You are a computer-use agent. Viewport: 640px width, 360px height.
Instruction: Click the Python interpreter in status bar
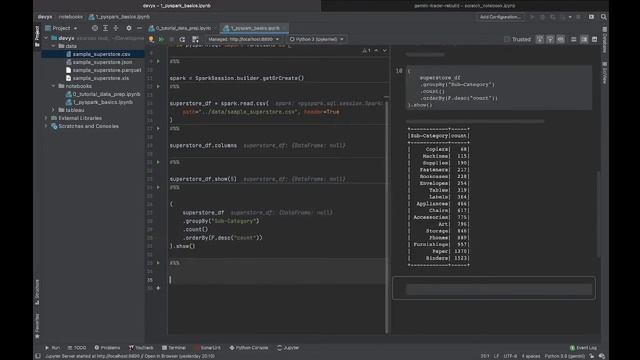(565, 356)
